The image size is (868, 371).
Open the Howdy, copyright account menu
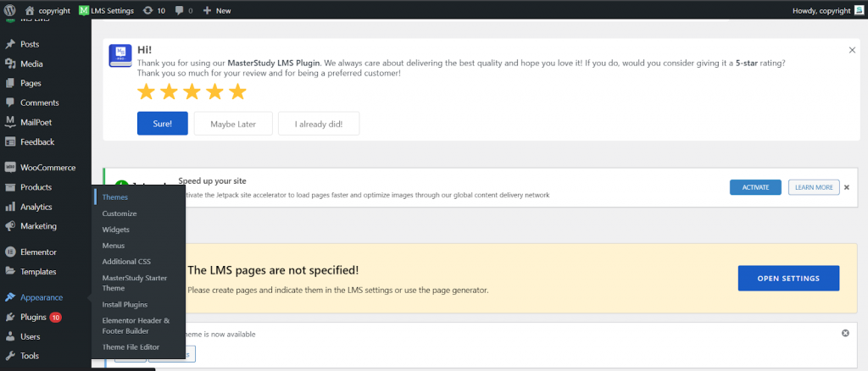828,10
